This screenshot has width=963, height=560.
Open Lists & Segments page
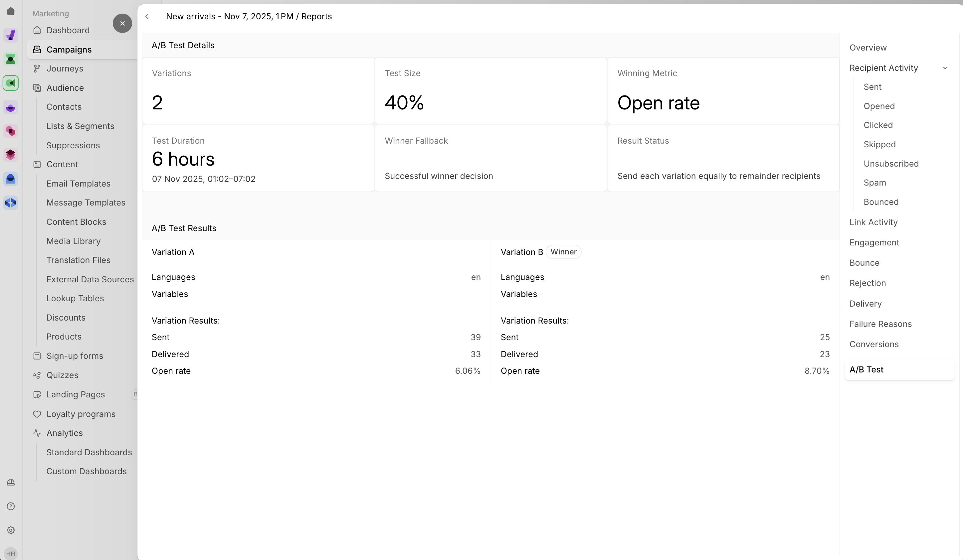(x=80, y=126)
